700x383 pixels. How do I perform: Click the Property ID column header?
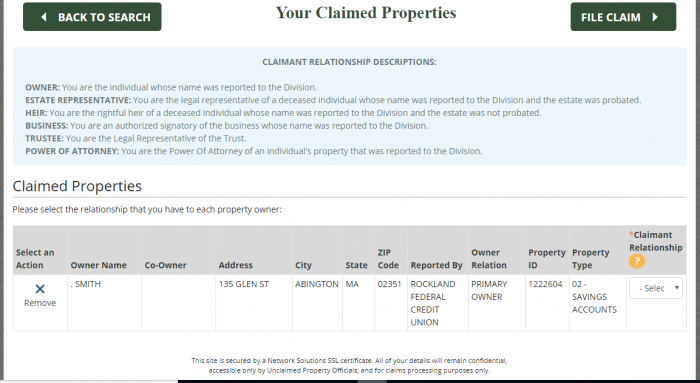coord(546,259)
